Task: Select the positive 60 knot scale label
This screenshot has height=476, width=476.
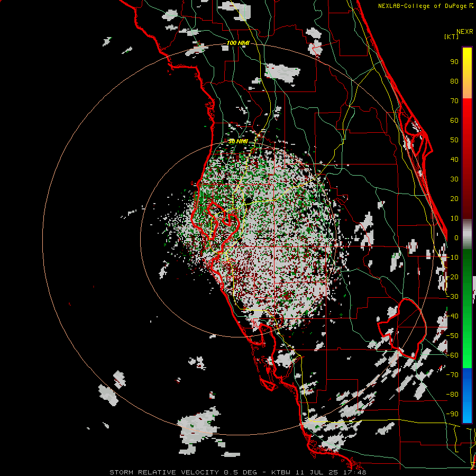Action: pyautogui.click(x=454, y=121)
